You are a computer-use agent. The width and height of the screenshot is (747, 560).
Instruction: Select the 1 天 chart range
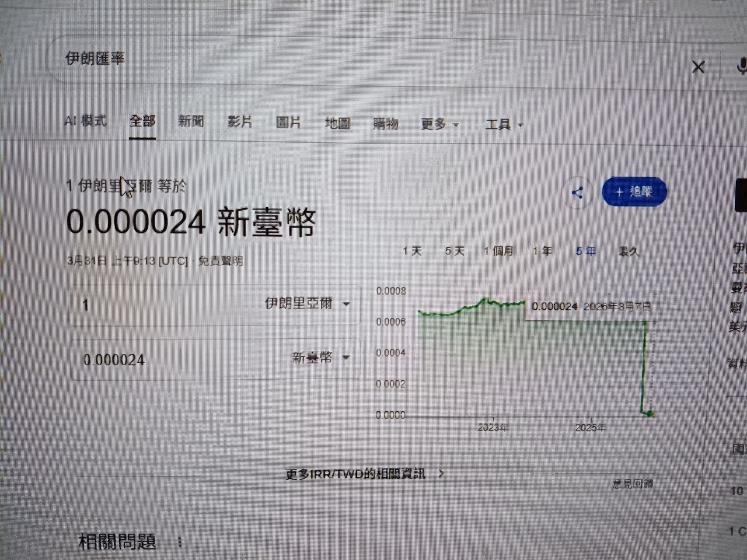412,251
